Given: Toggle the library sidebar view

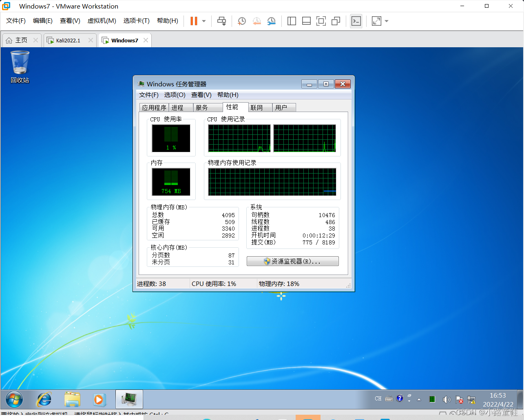Looking at the screenshot, I should (x=292, y=21).
